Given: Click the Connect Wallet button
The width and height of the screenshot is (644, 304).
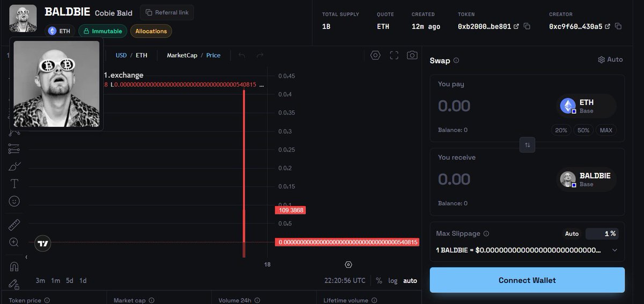Looking at the screenshot, I should (527, 280).
